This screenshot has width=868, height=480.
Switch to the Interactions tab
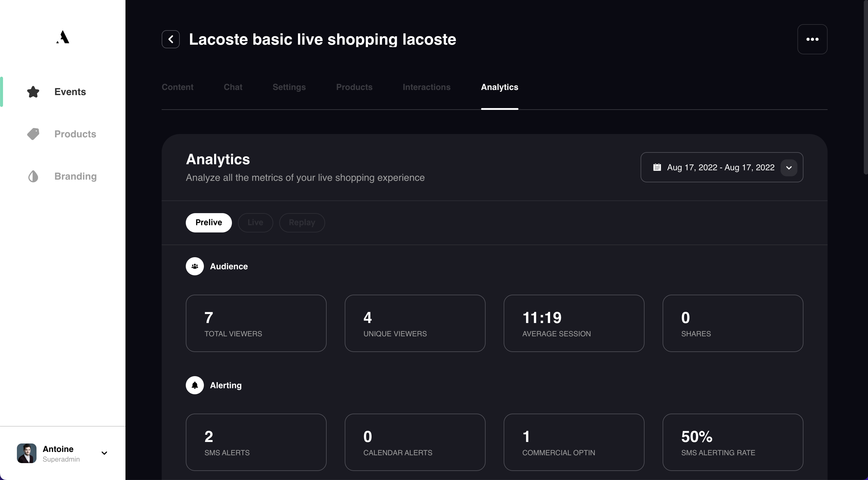(426, 87)
